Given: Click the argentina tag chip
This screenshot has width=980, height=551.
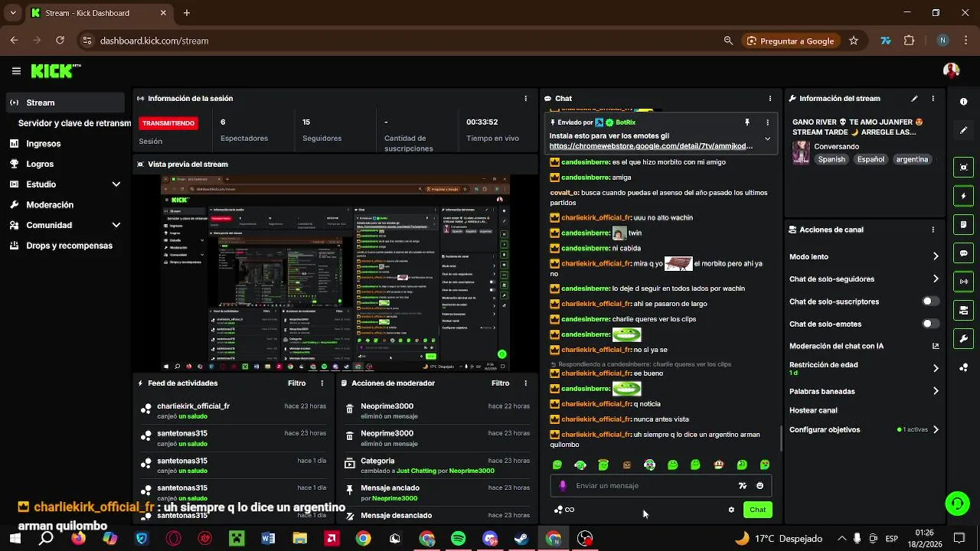Looking at the screenshot, I should click(x=912, y=159).
